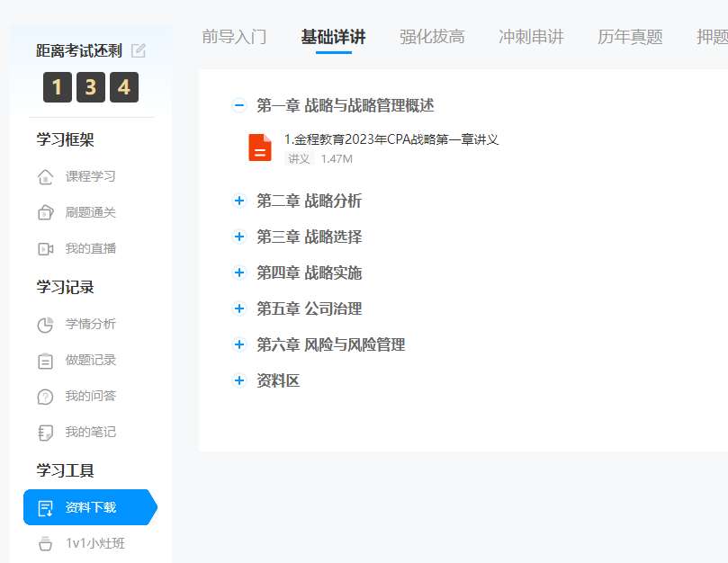
Task: Open 做题记录 in the sidebar
Action: tap(90, 360)
